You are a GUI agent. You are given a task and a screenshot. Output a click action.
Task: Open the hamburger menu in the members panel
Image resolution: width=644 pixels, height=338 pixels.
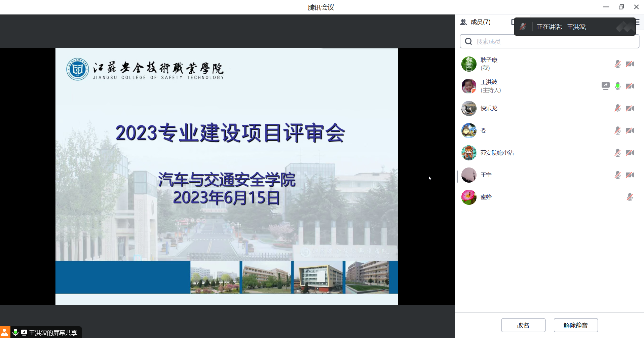tap(638, 22)
